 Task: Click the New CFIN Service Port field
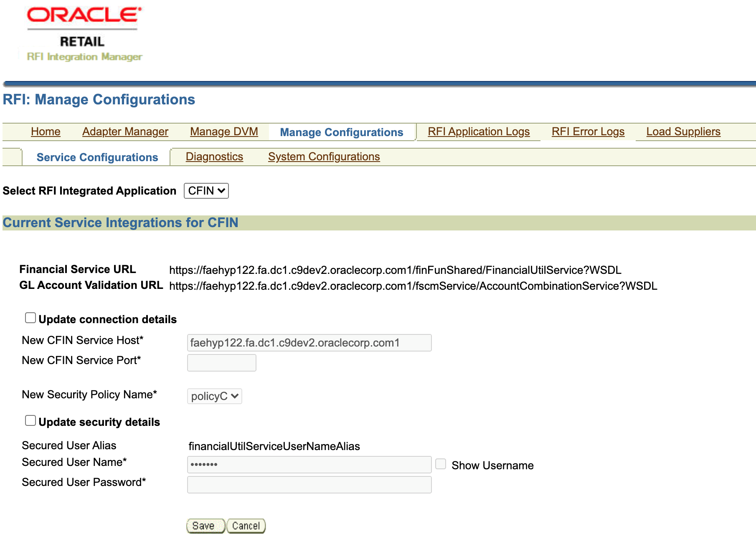[222, 363]
